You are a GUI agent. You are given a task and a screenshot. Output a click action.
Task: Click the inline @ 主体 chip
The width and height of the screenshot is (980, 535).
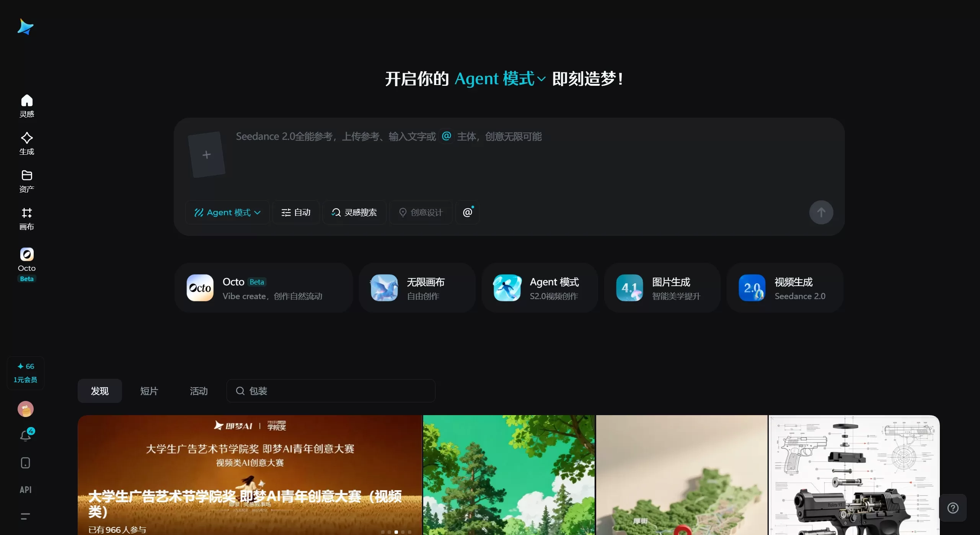[x=447, y=136]
